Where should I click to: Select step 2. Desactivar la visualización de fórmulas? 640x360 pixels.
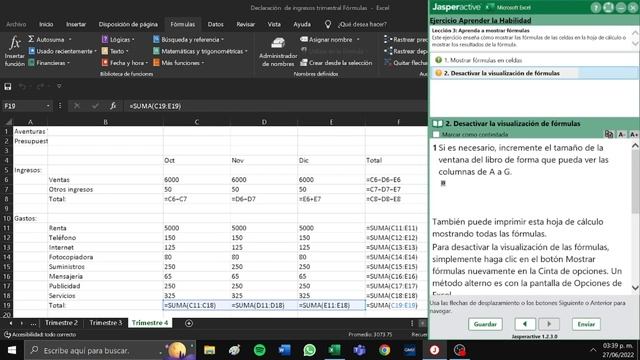tap(534, 73)
